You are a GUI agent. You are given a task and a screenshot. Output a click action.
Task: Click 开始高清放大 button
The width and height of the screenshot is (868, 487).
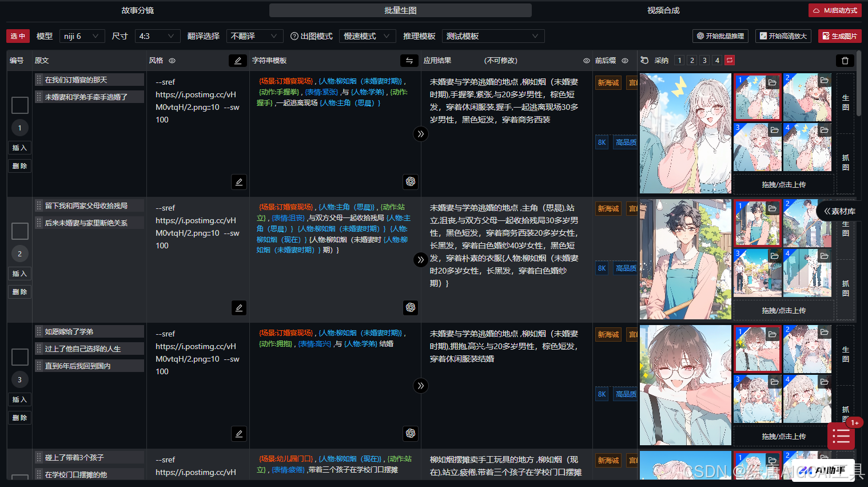pos(783,36)
